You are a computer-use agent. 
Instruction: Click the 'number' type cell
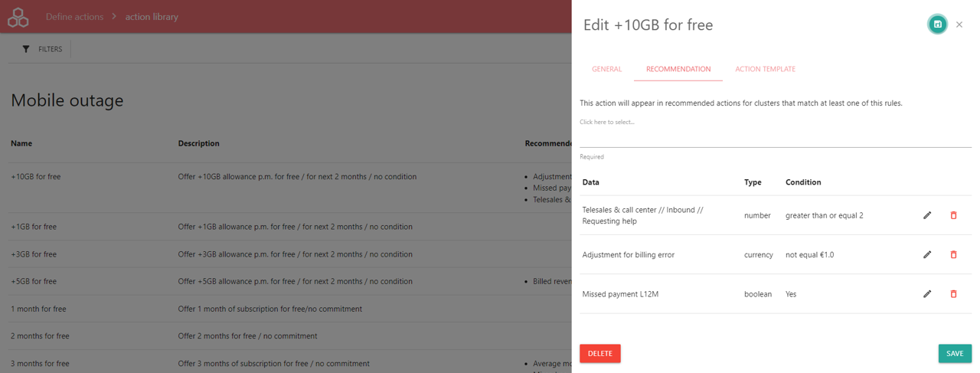[757, 215]
